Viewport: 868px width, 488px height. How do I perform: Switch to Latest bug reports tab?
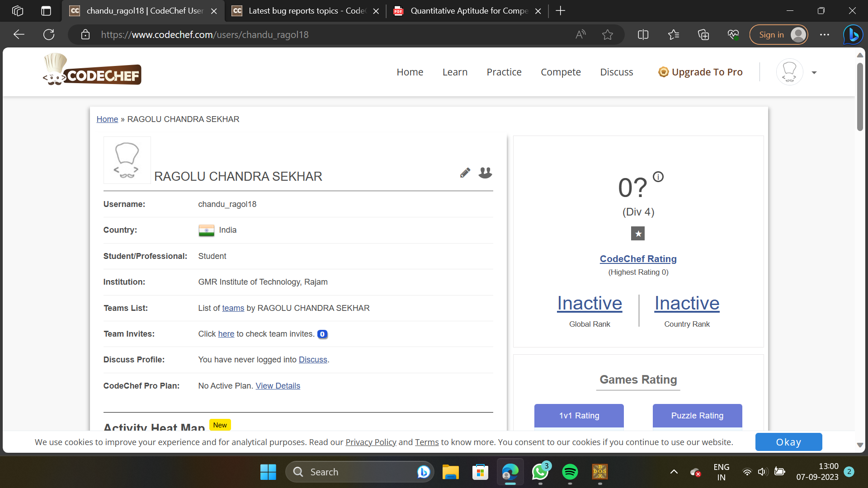pos(306,11)
